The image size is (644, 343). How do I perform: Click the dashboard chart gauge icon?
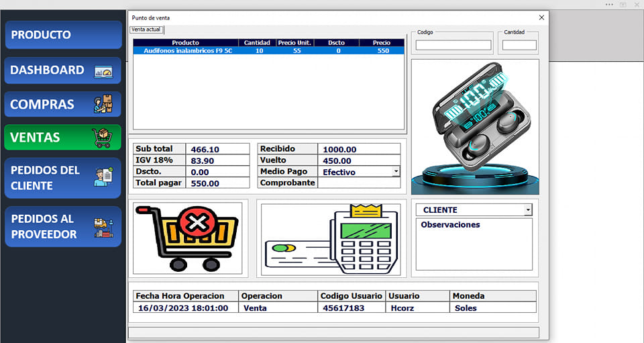pyautogui.click(x=103, y=71)
